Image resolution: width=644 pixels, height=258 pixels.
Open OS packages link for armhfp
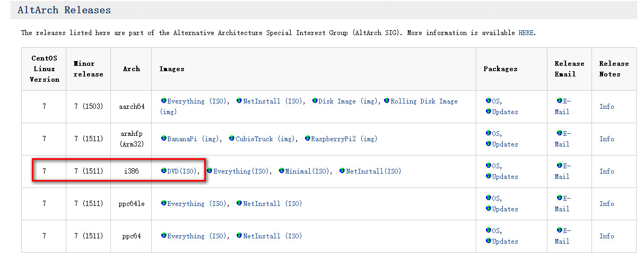coord(496,134)
